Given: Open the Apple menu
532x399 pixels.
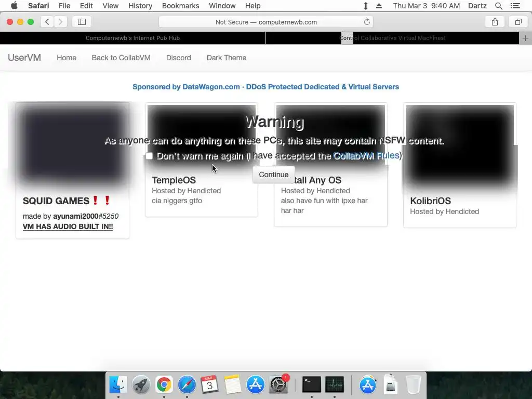Looking at the screenshot, I should coord(14,6).
